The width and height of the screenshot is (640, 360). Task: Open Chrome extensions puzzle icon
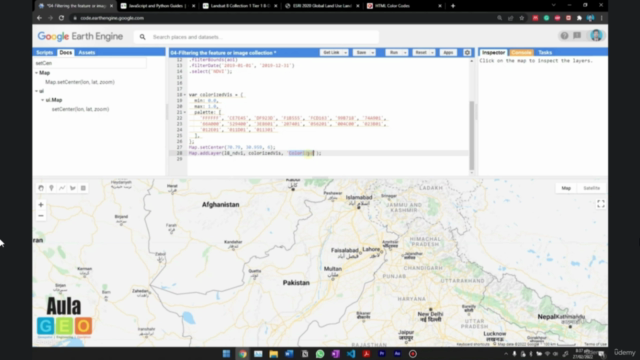click(x=579, y=18)
